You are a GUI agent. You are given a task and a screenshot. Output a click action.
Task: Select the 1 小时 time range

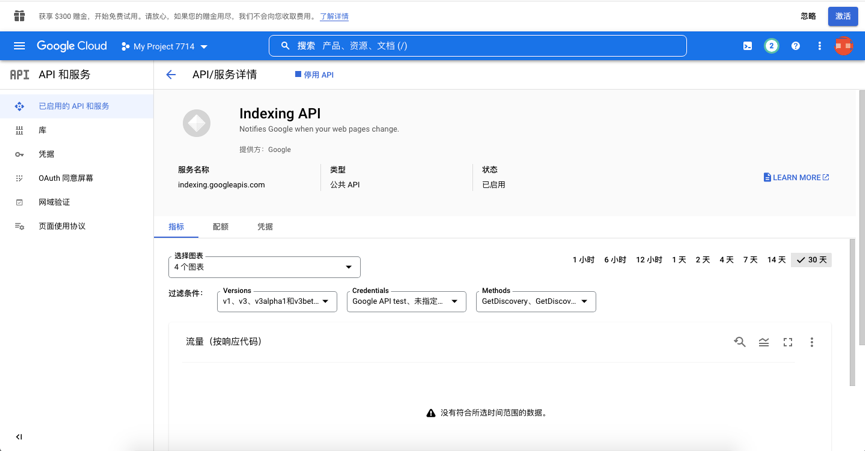click(x=583, y=260)
